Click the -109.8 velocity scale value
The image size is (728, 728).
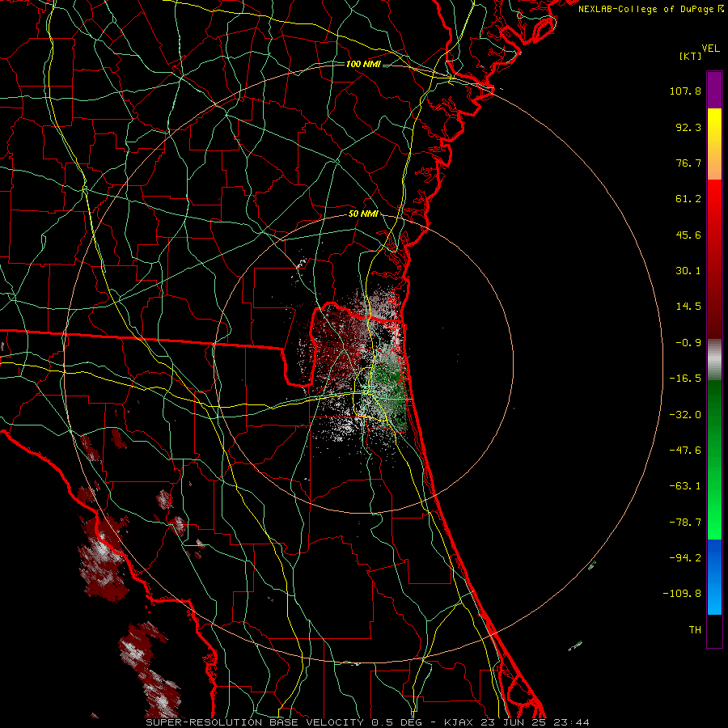click(x=682, y=594)
